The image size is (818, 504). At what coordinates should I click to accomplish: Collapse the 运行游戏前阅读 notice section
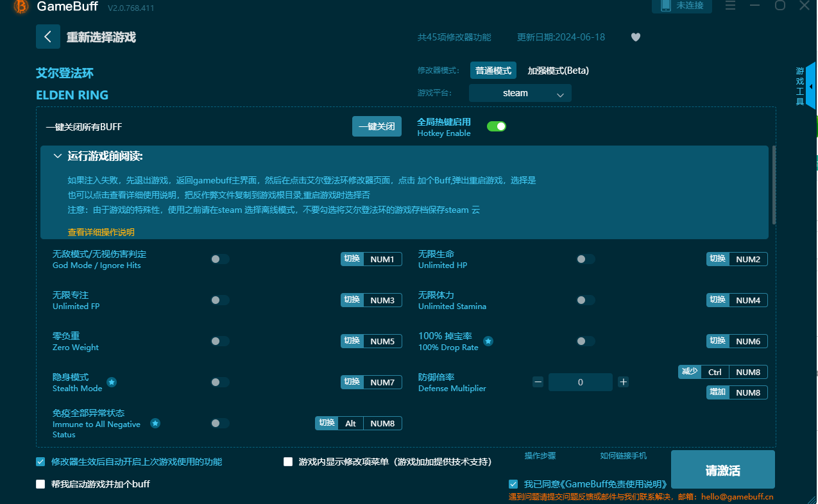pos(57,155)
